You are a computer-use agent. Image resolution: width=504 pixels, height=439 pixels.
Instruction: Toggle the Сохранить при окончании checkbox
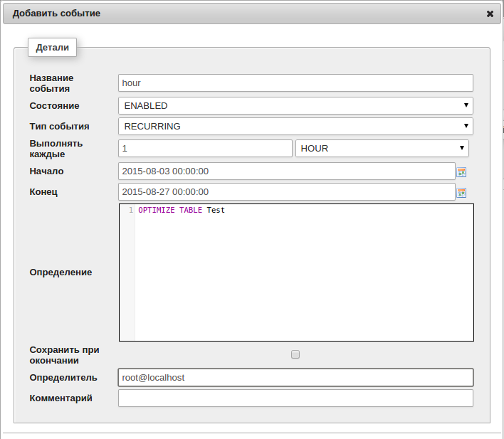(x=295, y=354)
